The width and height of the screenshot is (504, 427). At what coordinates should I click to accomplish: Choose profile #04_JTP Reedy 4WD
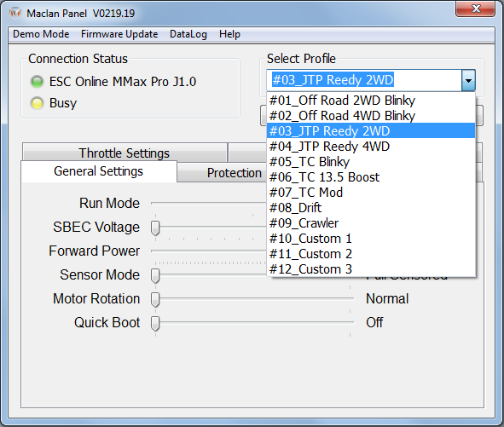(x=371, y=147)
